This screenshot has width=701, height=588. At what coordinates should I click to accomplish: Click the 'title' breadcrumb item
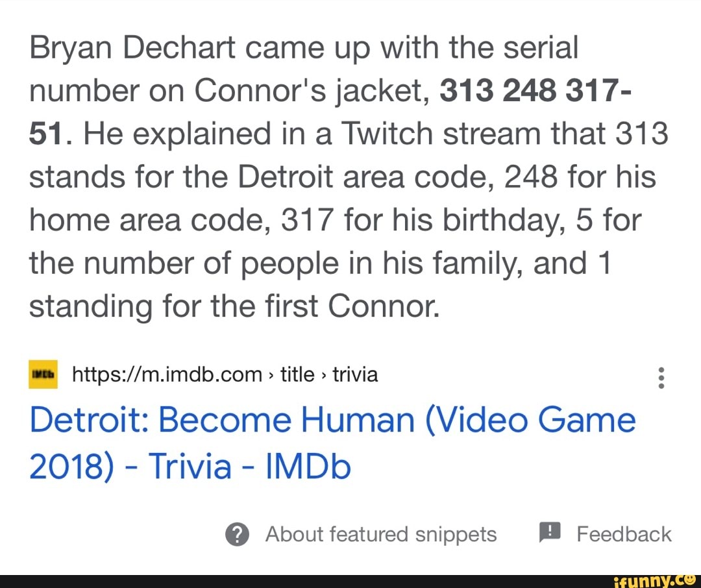click(296, 374)
